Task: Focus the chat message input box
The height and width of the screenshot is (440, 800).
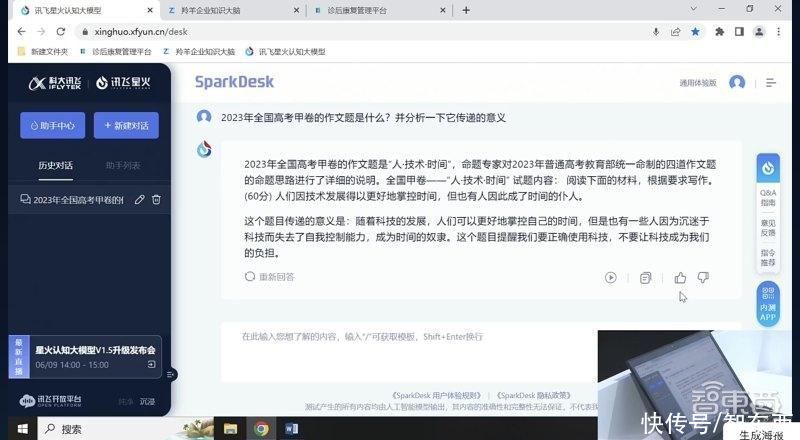Action: 408,352
